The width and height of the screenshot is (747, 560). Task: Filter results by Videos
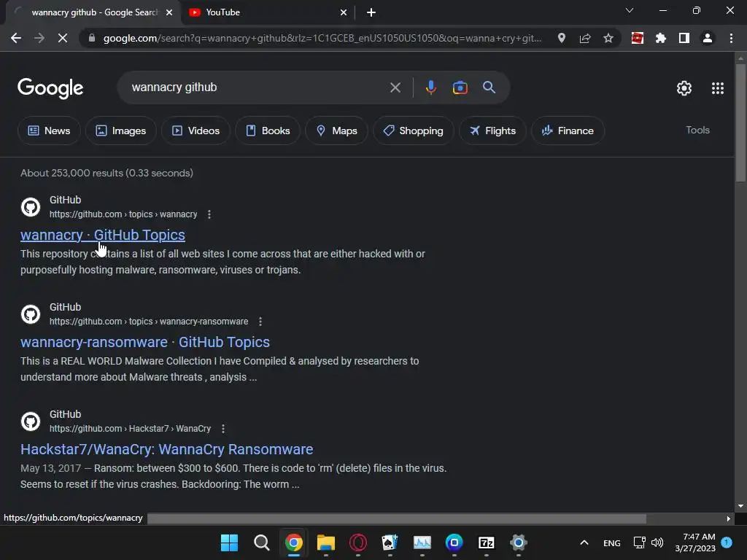[196, 131]
